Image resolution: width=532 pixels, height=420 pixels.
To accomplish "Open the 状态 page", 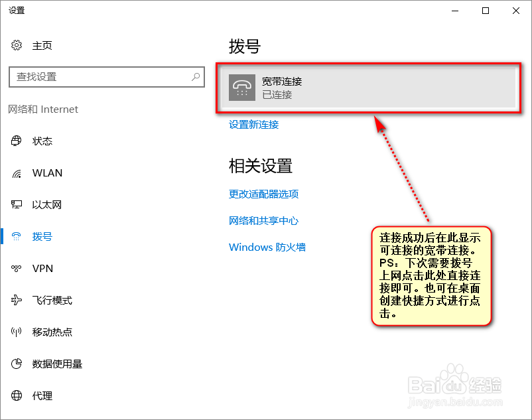I will click(x=42, y=141).
